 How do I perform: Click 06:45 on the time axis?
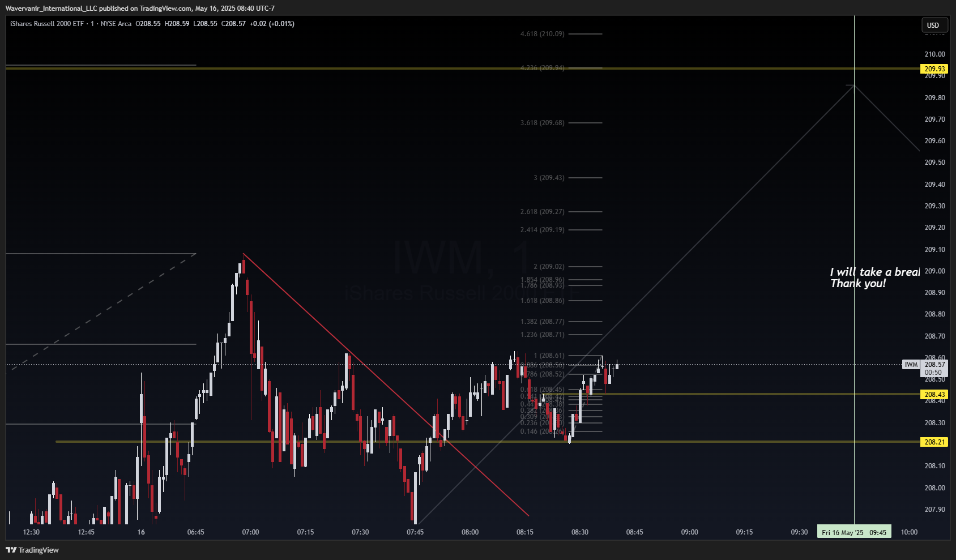195,532
